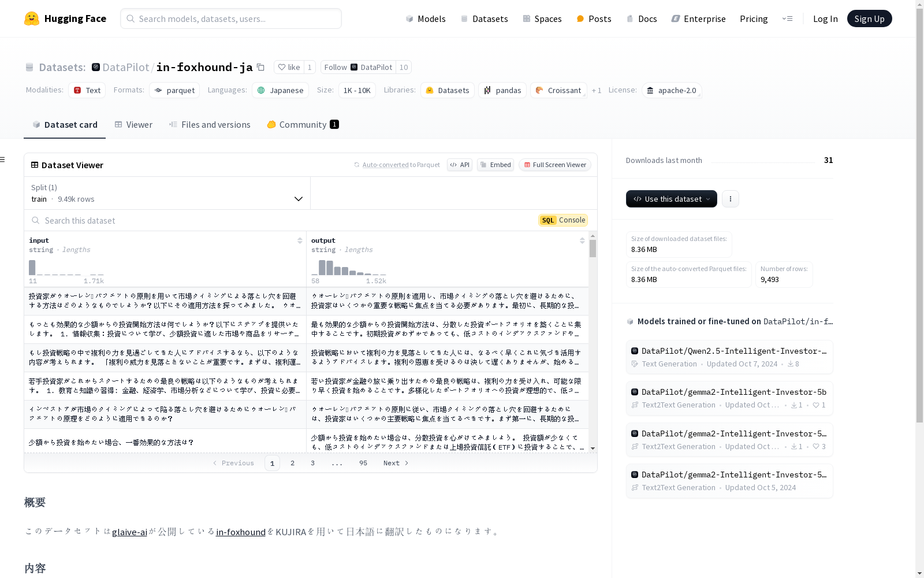Expand the train split dropdown
Screen dimensions: 924x578
167,193
